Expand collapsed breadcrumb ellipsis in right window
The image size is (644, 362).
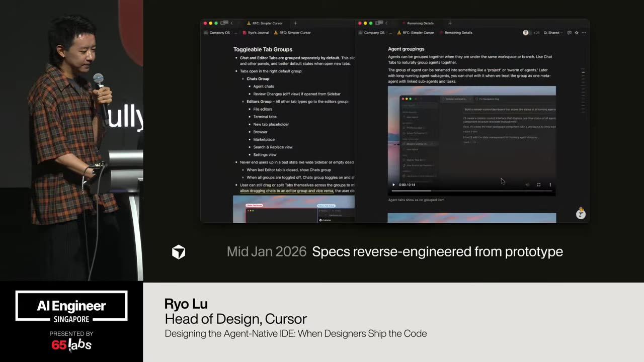click(391, 33)
